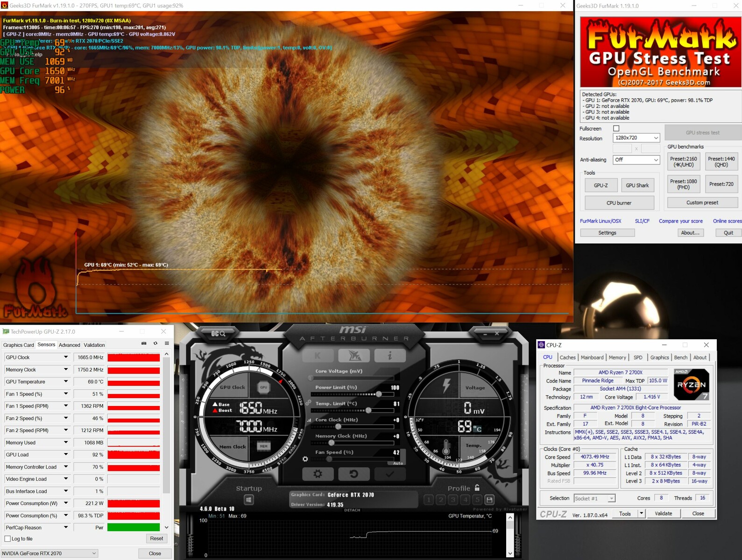This screenshot has height=560, width=742.
Task: Expand the GPU Temperature sensor dropdown
Action: 66,381
